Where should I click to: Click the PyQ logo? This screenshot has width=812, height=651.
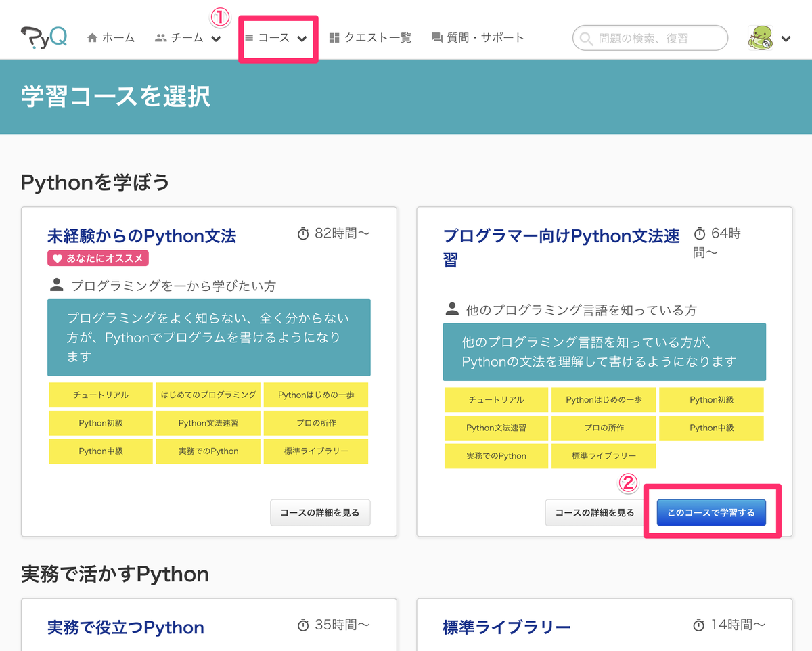pos(44,37)
